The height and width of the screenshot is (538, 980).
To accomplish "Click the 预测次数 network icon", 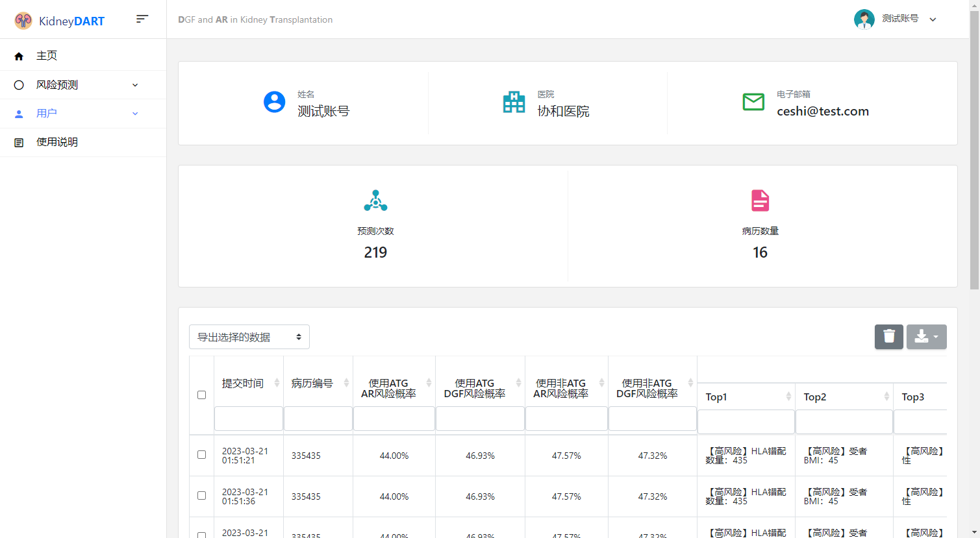I will (375, 201).
